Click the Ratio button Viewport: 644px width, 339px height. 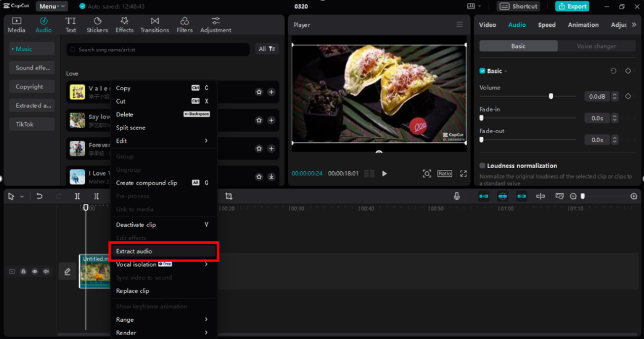click(444, 174)
